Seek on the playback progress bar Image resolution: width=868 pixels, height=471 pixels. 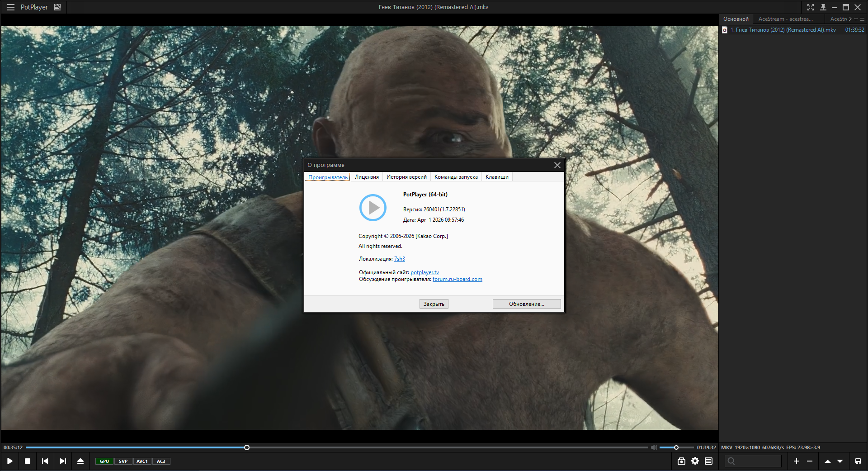click(x=337, y=447)
